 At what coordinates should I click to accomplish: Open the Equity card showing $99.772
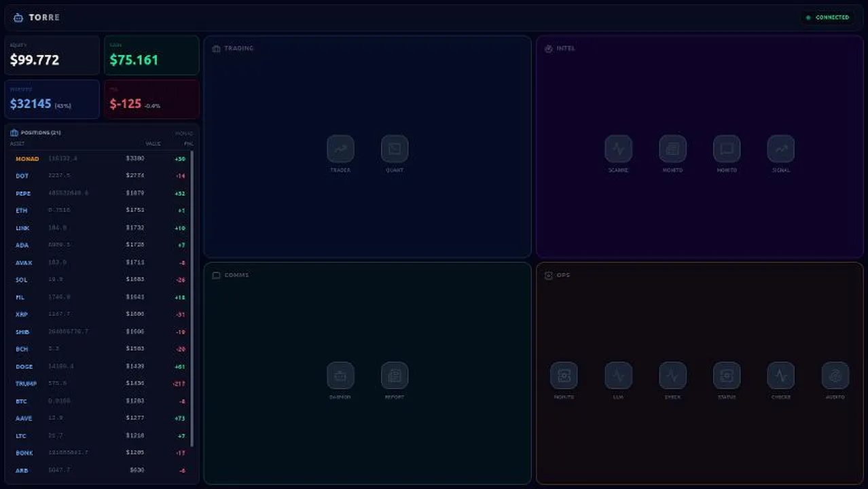[x=52, y=55]
